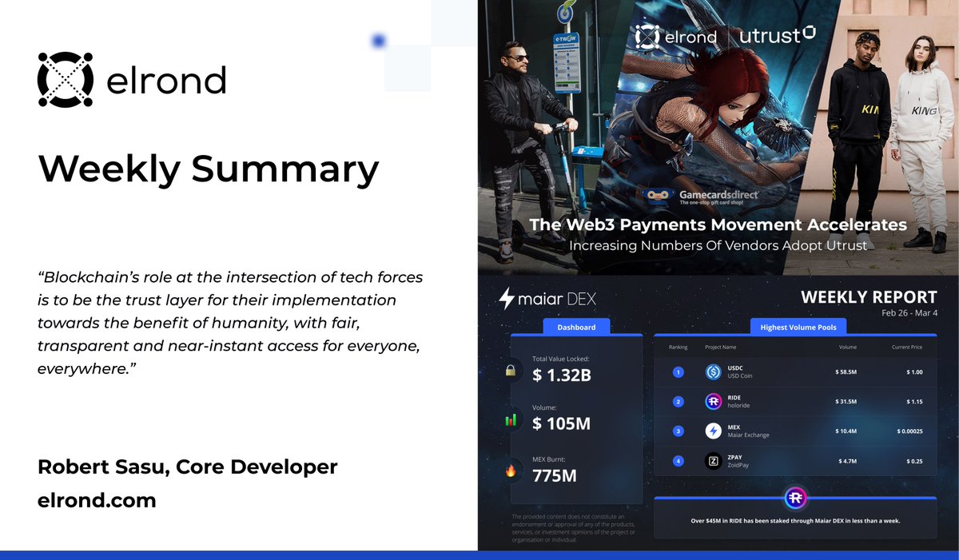Screen dimensions: 959x560
Task: Click the large elrond logo icon
Action: click(66, 80)
